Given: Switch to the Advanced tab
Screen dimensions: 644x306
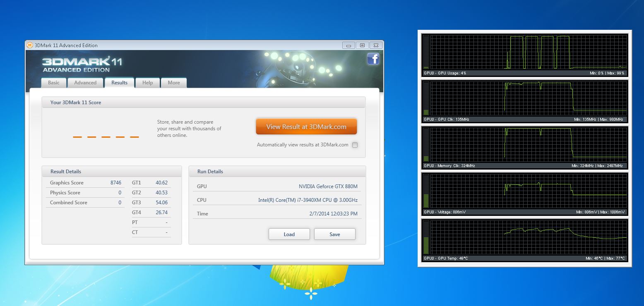Looking at the screenshot, I should point(85,83).
